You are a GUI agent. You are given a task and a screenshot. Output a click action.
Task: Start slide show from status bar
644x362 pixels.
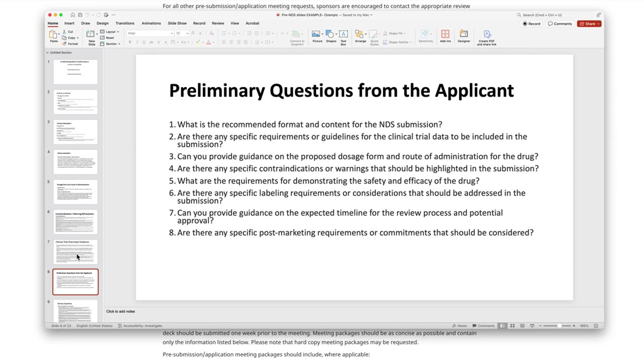pos(532,326)
